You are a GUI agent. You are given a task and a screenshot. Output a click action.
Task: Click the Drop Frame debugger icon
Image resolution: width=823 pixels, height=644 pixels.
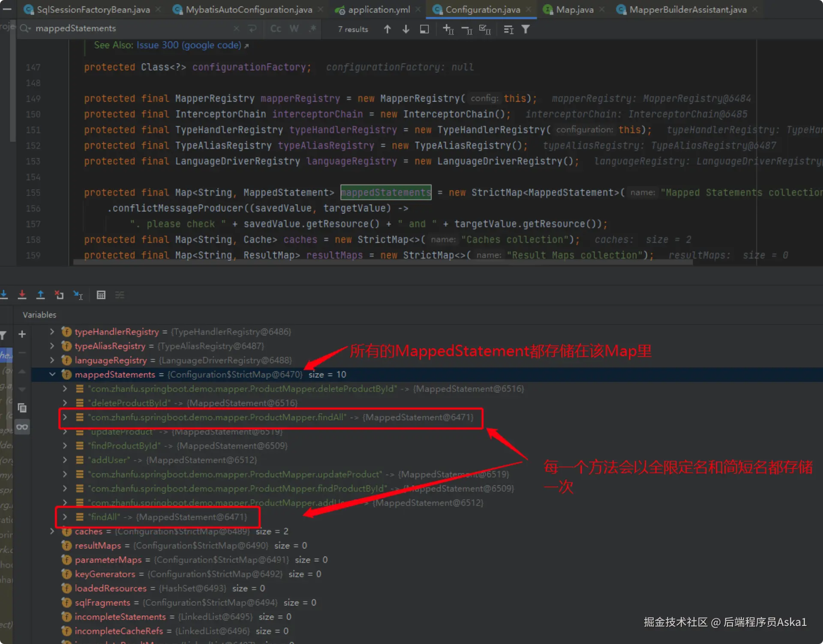click(x=59, y=295)
